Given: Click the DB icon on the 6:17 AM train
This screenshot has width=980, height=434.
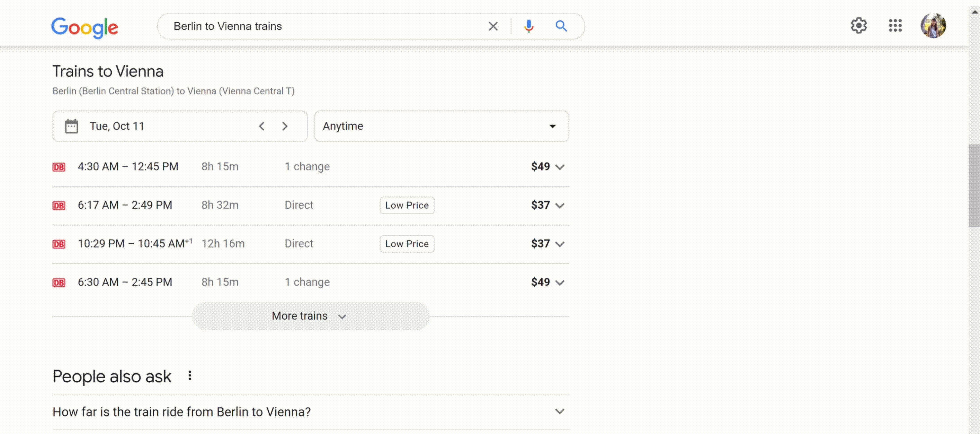Looking at the screenshot, I should click(x=59, y=205).
